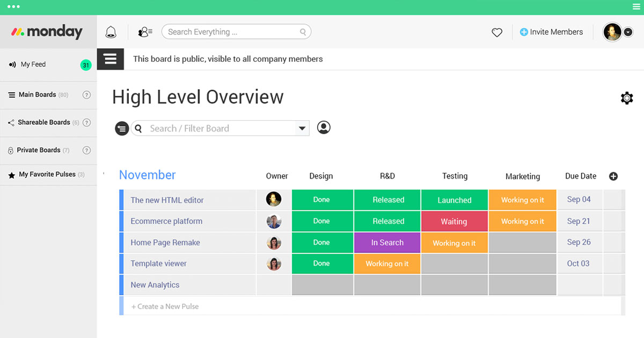Viewport: 644px width, 338px height.
Task: Click the Design column header
Action: tap(321, 176)
